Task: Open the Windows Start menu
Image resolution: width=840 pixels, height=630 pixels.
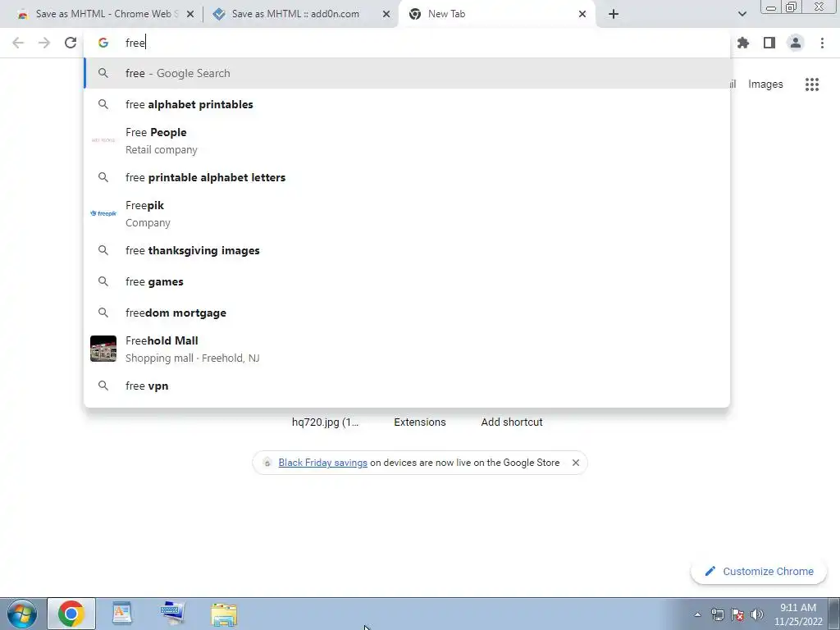Action: click(22, 614)
